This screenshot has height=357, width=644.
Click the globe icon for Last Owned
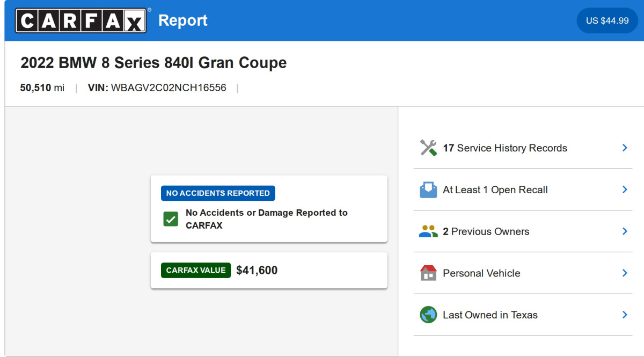coord(428,315)
